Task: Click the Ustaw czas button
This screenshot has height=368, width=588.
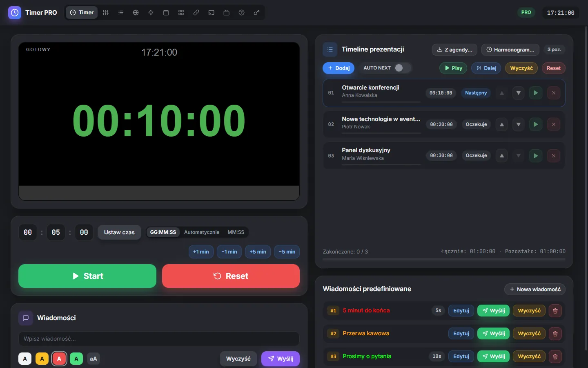Action: pos(119,232)
